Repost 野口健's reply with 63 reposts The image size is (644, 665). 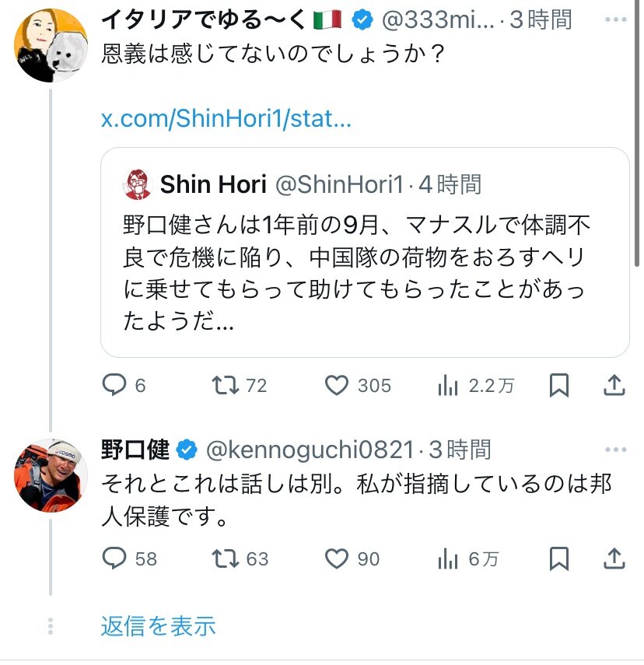tap(226, 558)
